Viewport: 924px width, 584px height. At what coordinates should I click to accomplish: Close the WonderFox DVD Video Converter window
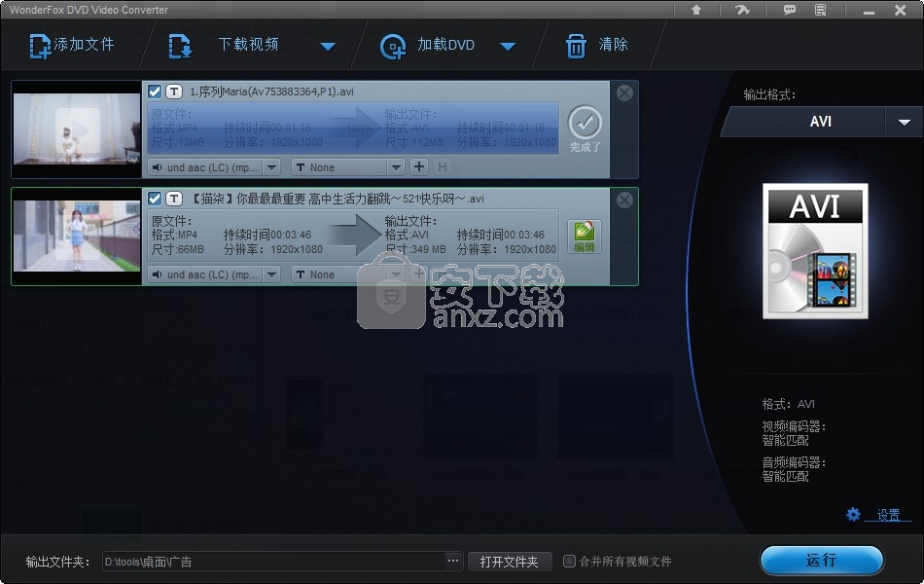(900, 10)
